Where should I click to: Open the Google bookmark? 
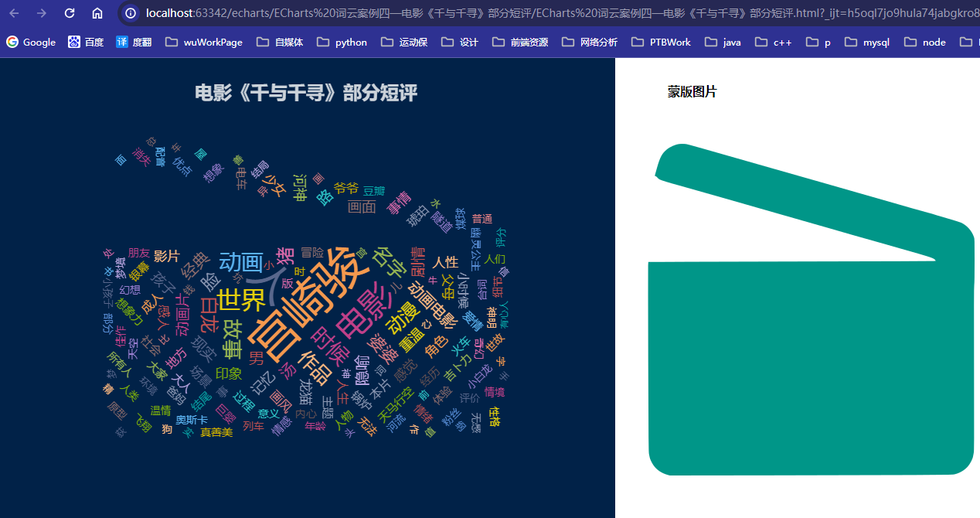[31, 42]
